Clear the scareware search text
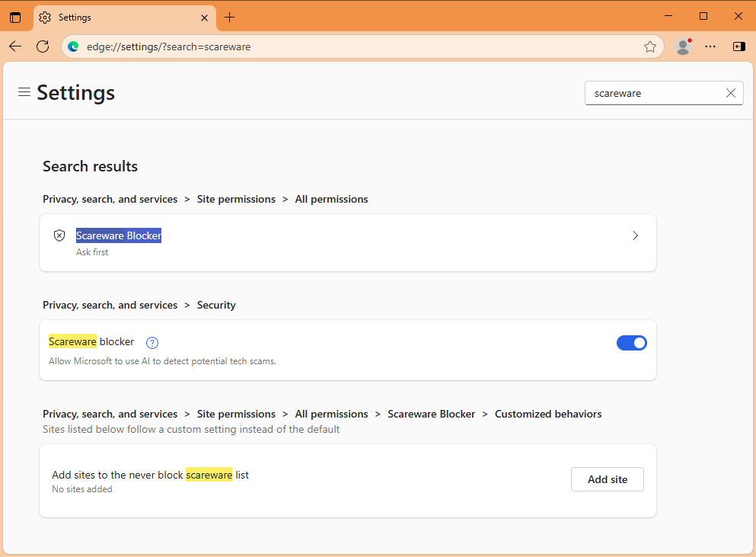The height and width of the screenshot is (557, 756). pos(730,93)
